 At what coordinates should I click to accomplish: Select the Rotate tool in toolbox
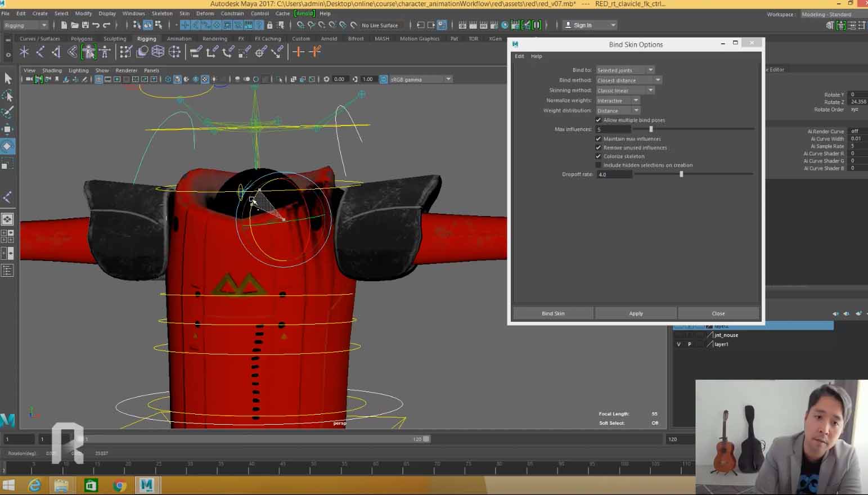tap(7, 146)
